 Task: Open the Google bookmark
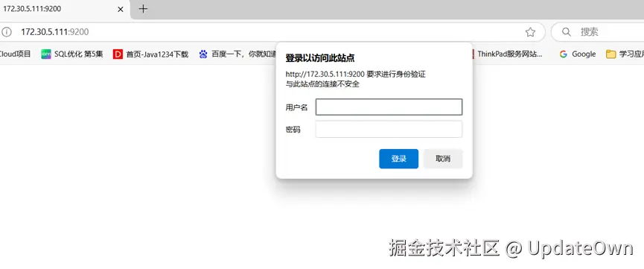pyautogui.click(x=578, y=54)
